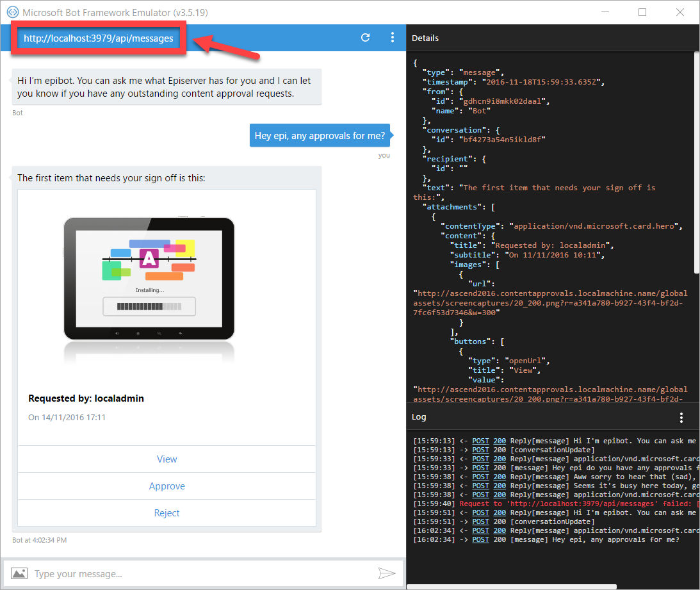Click the Details panel vertical scrollbar
The image size is (700, 590).
[696, 160]
